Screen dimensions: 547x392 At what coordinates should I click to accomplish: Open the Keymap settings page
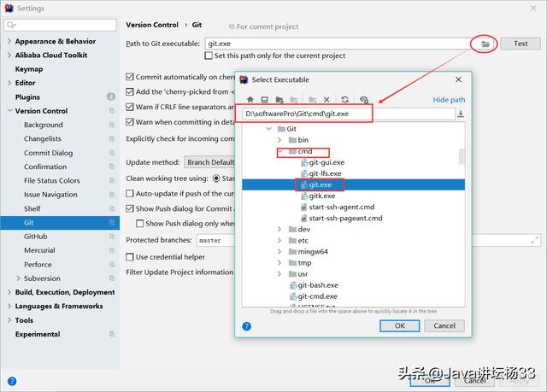click(29, 69)
